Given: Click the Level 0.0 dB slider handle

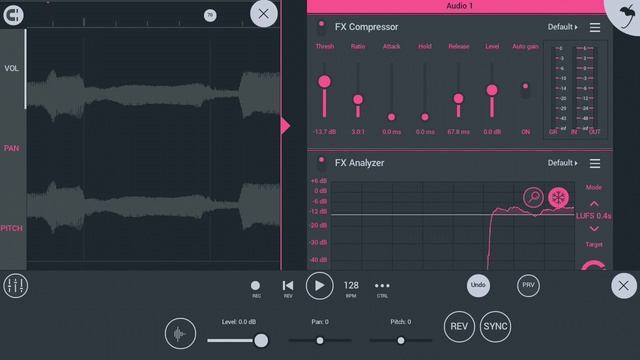Looking at the screenshot, I should [x=261, y=340].
